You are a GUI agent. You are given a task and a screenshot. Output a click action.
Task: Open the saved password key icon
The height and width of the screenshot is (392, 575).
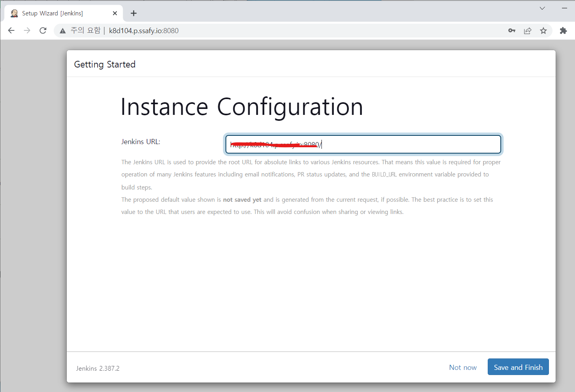512,30
